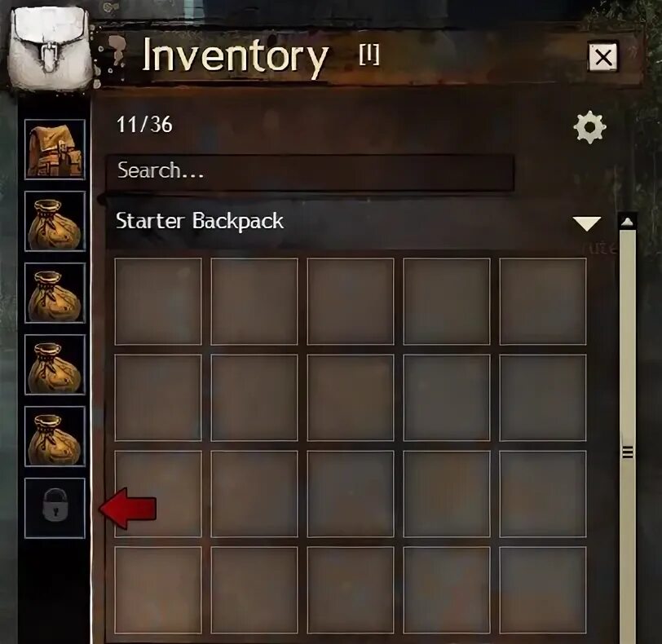Click the scrollbar handle grip
Screen dimensions: 662x644
click(x=628, y=452)
